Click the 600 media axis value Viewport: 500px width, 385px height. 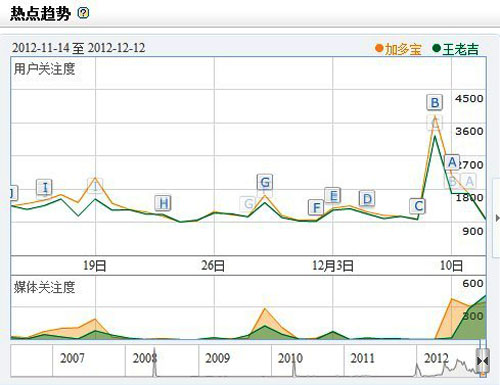[473, 284]
